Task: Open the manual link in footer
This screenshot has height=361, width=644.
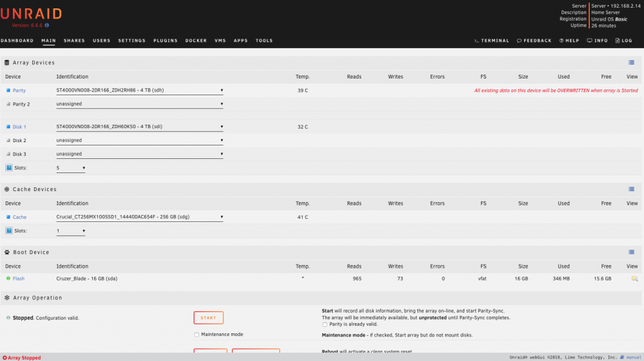Action: click(x=634, y=357)
